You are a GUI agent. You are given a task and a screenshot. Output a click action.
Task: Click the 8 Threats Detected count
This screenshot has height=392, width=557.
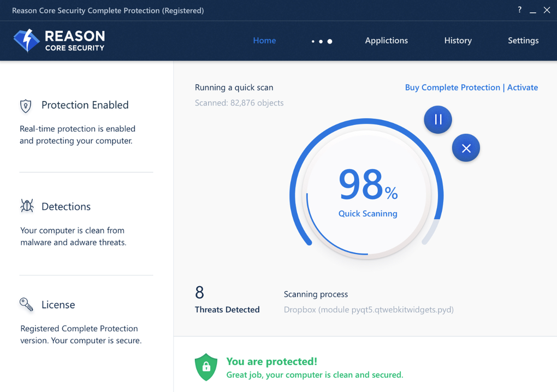pos(200,293)
